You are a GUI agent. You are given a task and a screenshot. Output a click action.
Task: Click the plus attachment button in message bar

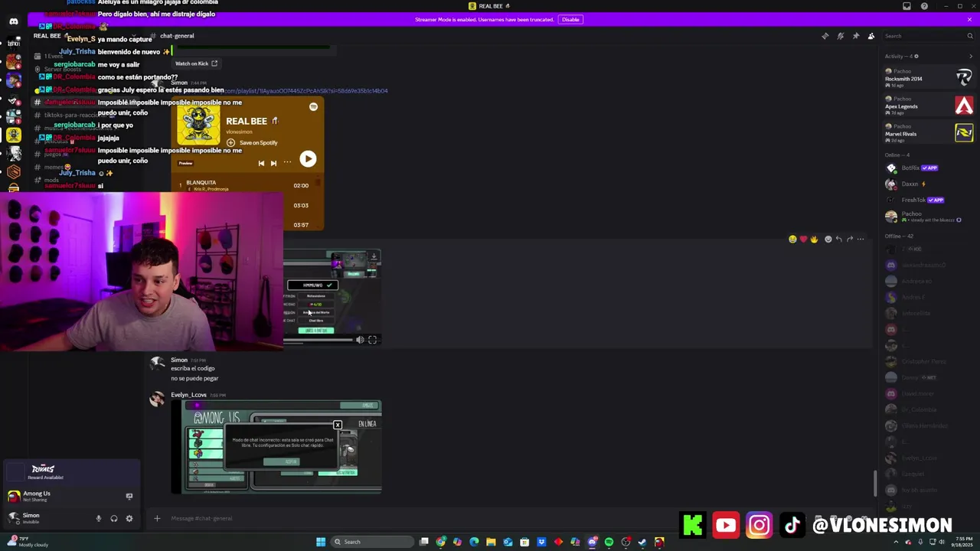click(157, 518)
